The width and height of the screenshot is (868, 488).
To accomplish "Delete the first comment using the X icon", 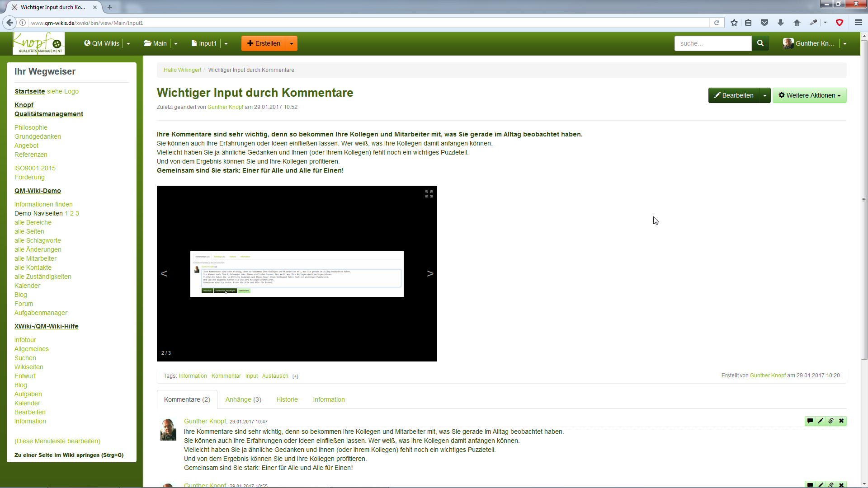I will click(841, 421).
